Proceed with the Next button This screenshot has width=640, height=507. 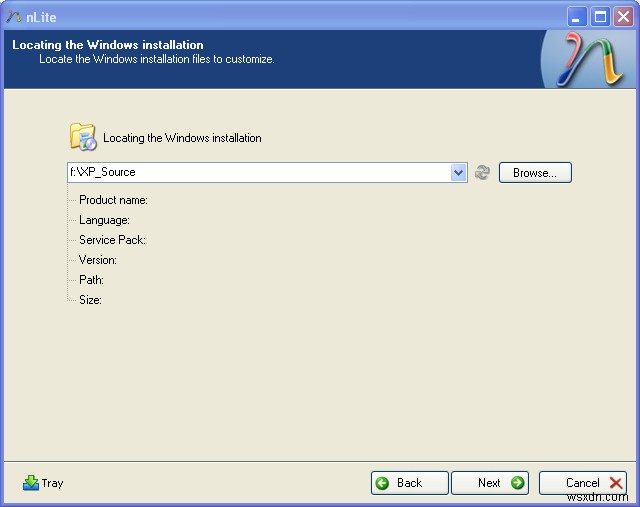pyautogui.click(x=490, y=483)
